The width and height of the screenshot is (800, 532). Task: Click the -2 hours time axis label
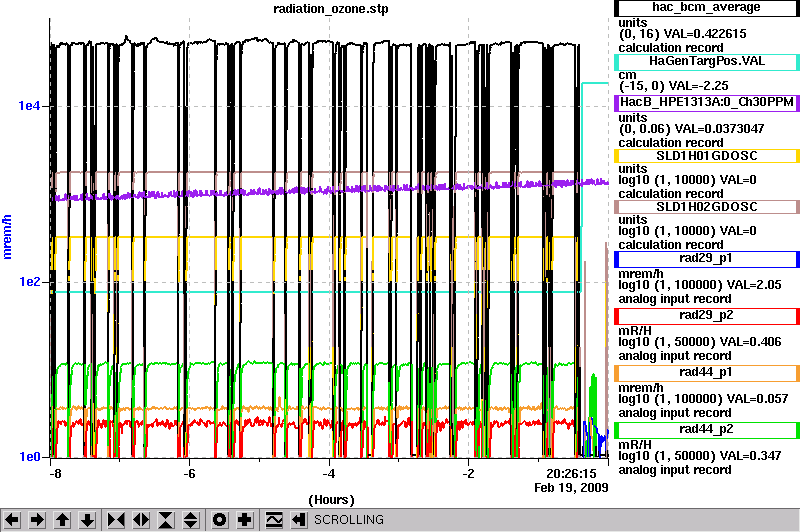tap(468, 474)
